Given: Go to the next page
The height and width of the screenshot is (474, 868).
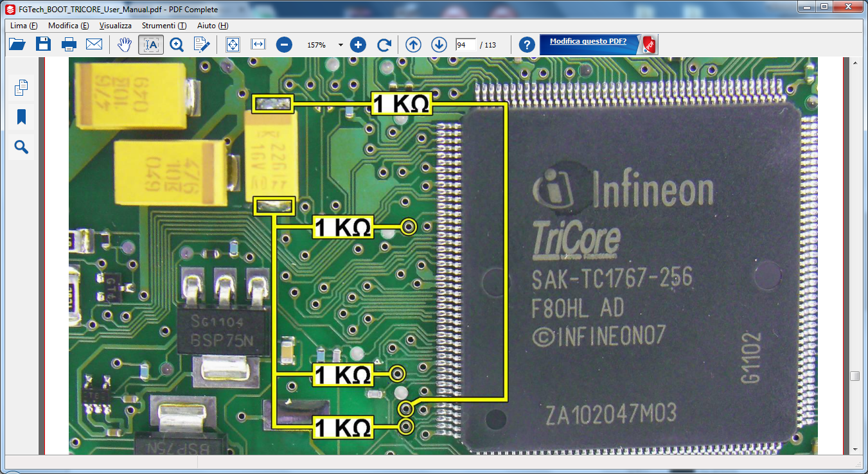Looking at the screenshot, I should (x=439, y=44).
